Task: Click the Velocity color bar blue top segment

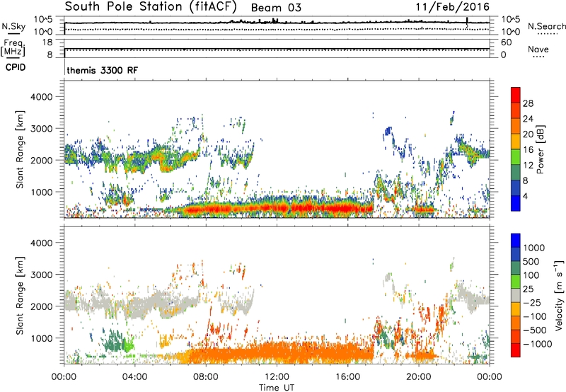Action: click(516, 241)
